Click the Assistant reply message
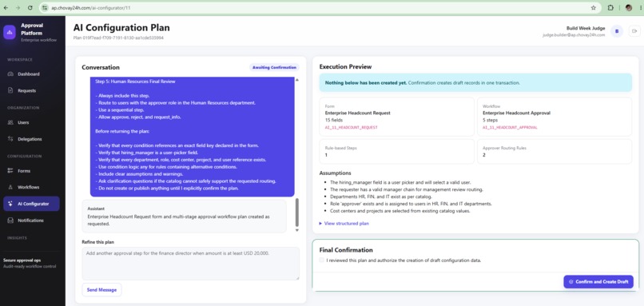Viewport: 644px width, 306px height. [x=185, y=217]
